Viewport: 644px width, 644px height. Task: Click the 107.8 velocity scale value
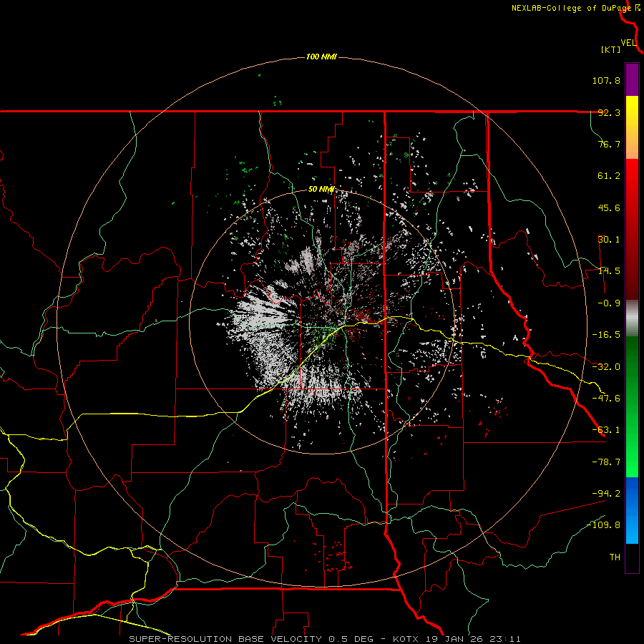click(x=606, y=80)
